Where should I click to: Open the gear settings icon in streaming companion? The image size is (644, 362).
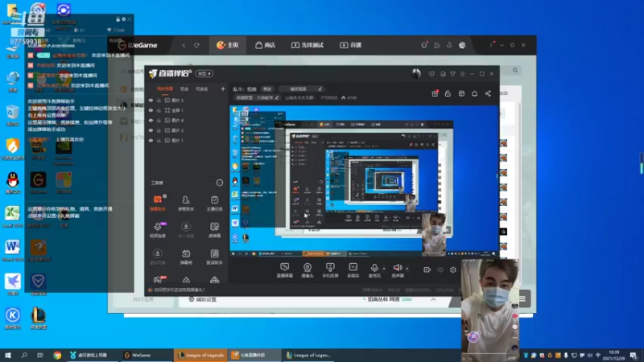pyautogui.click(x=453, y=269)
